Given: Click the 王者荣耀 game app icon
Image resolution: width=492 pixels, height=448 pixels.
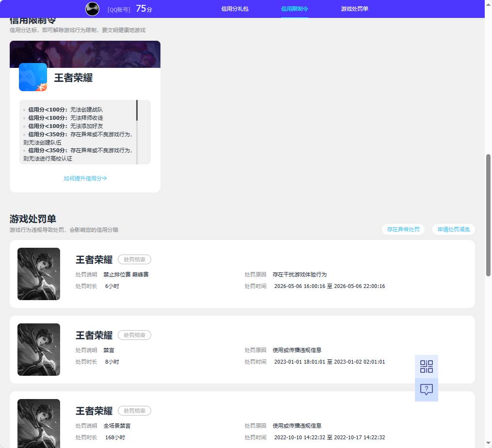Looking at the screenshot, I should (33, 77).
